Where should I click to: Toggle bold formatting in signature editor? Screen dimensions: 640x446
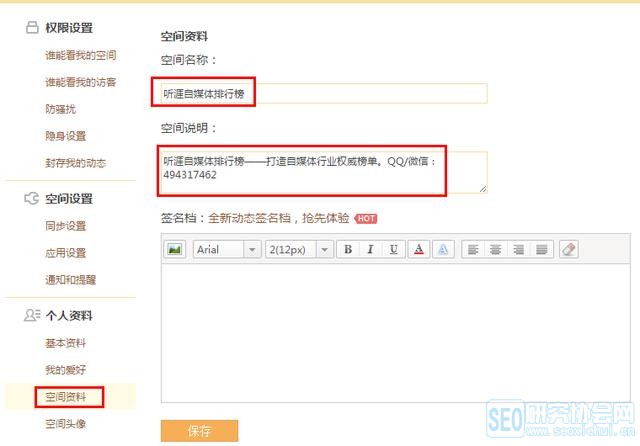coord(348,249)
